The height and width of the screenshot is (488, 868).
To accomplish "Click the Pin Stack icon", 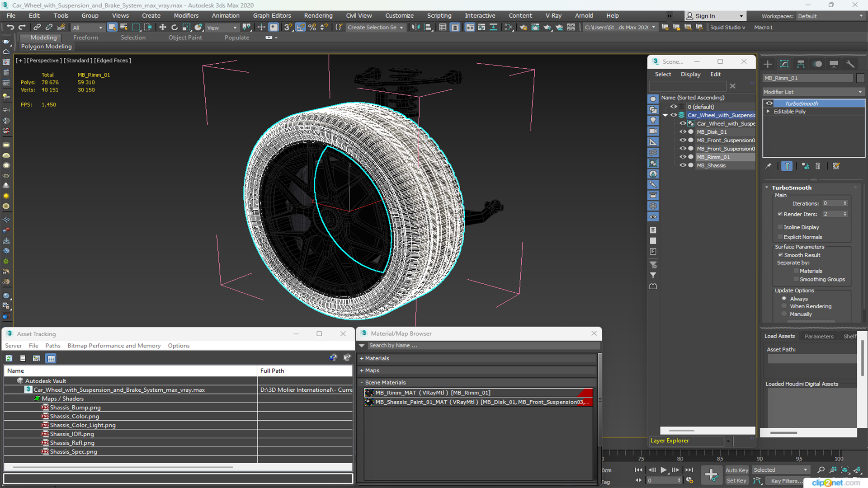I will click(x=769, y=166).
